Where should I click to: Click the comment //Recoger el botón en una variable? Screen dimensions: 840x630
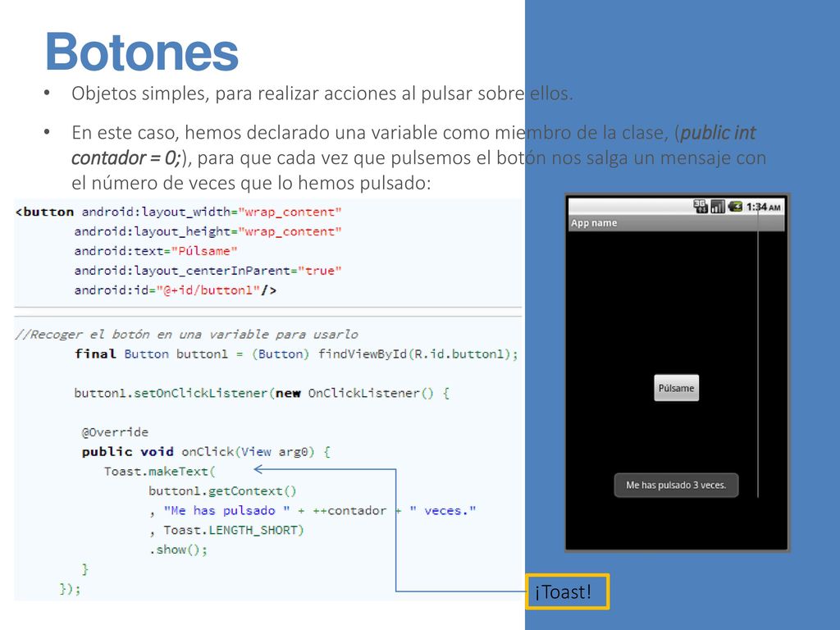tap(186, 335)
